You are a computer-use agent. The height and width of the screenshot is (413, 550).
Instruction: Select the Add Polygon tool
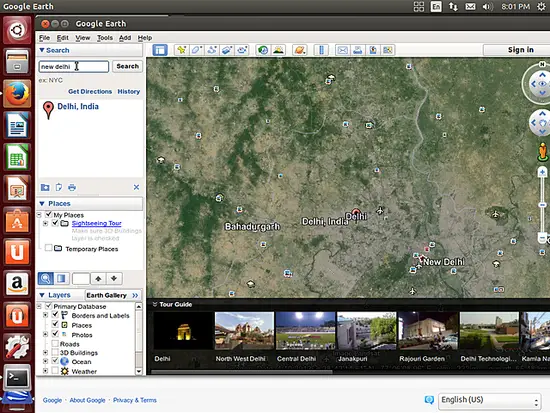[x=196, y=50]
